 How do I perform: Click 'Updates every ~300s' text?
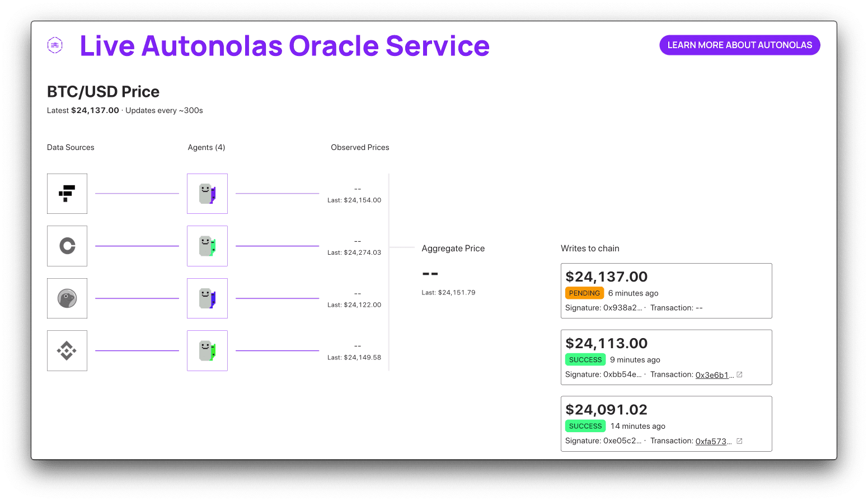point(164,110)
